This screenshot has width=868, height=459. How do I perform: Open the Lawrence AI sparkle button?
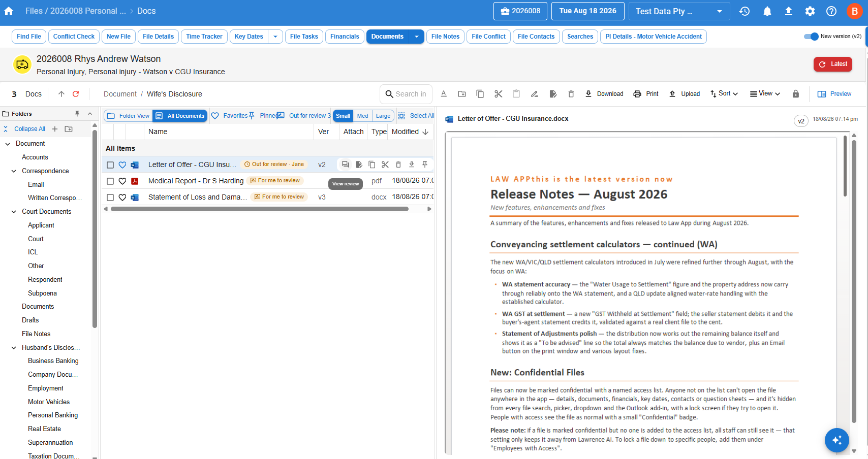click(837, 440)
